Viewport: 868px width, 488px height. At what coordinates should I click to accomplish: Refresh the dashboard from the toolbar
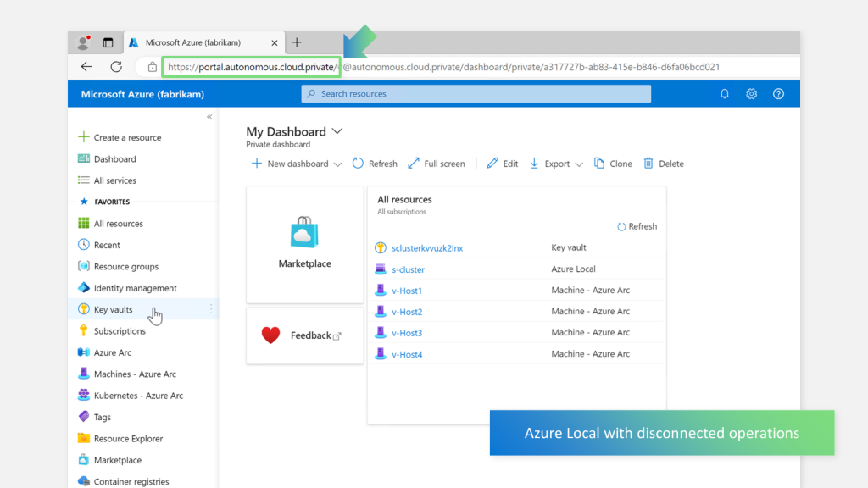pyautogui.click(x=375, y=164)
